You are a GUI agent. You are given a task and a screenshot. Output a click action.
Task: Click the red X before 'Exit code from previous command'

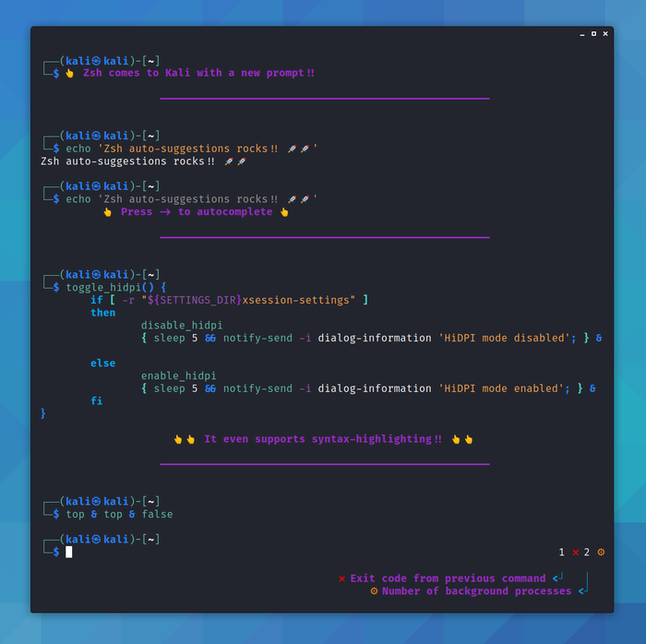click(341, 578)
